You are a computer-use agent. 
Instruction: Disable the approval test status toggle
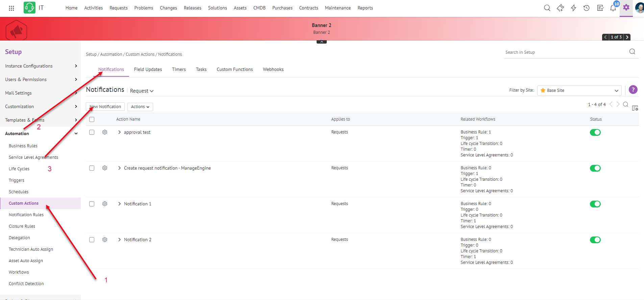(595, 132)
